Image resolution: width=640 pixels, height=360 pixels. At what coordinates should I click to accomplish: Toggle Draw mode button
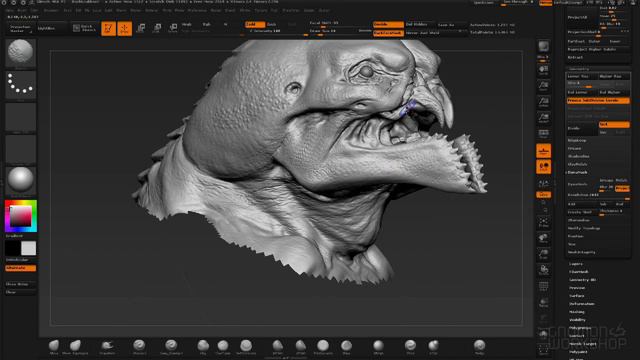pyautogui.click(x=124, y=28)
